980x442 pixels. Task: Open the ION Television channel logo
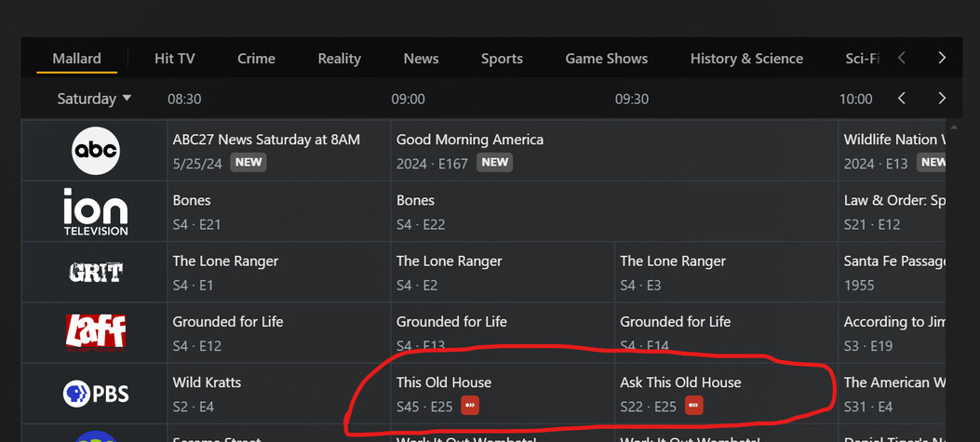click(95, 211)
